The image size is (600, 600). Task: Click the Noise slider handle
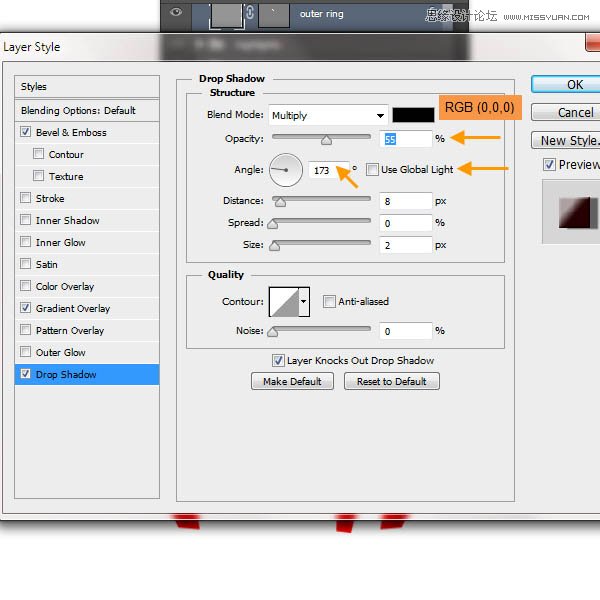(272, 332)
